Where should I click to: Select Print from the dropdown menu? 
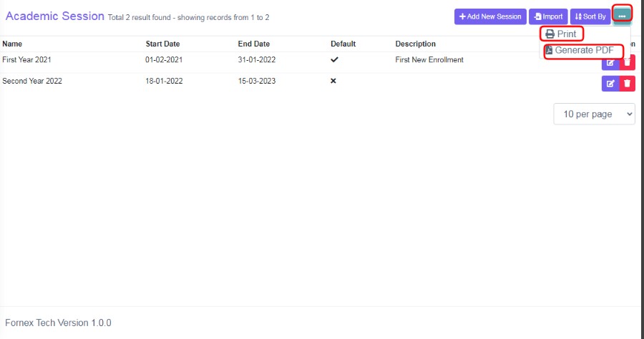(562, 34)
